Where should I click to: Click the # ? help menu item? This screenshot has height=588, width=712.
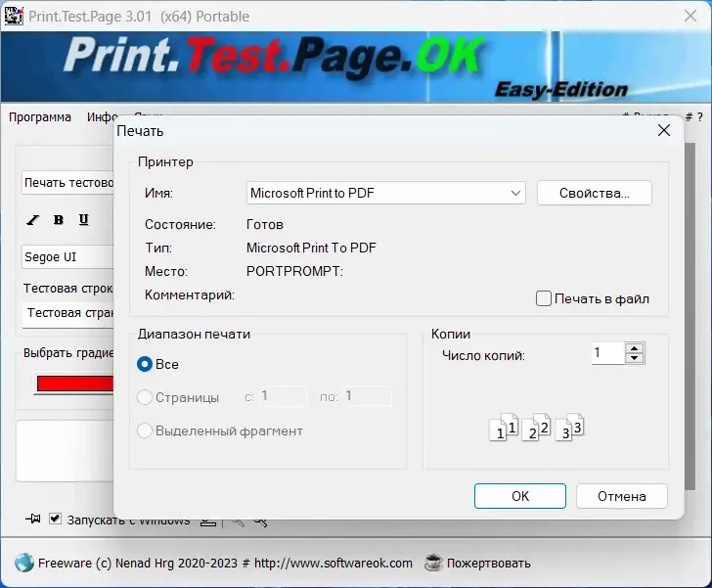point(693,117)
